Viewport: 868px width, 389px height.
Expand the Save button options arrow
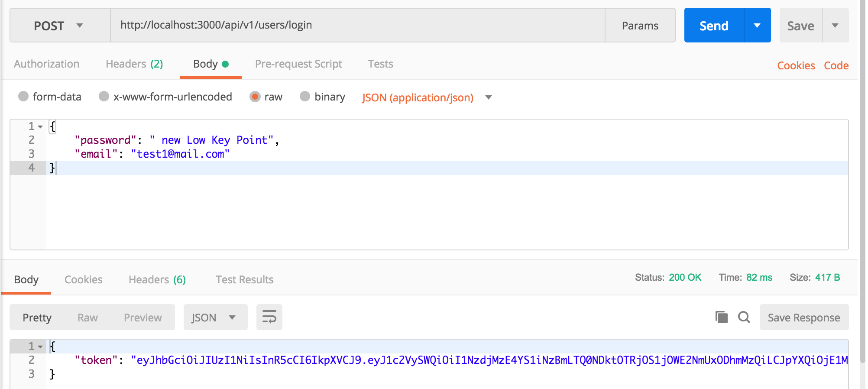pos(835,26)
